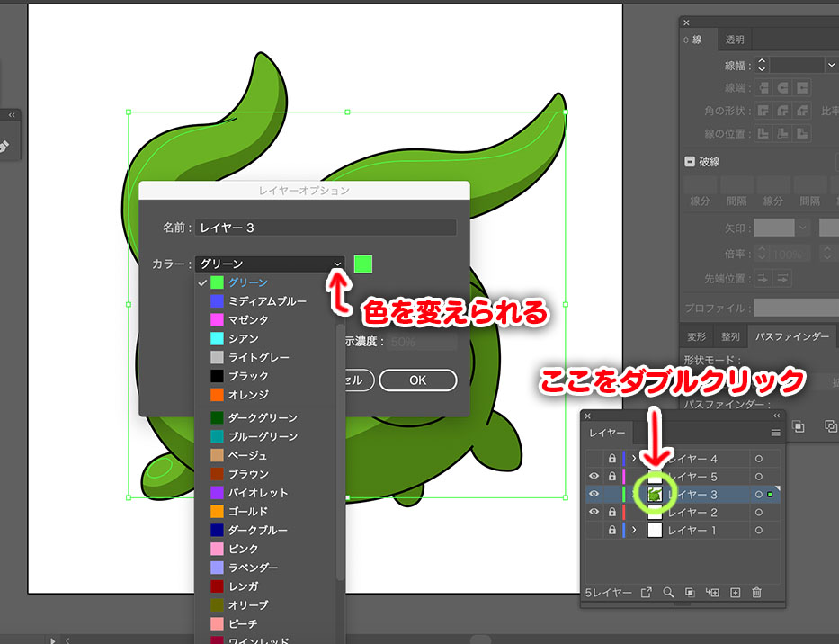The height and width of the screenshot is (644, 839).
Task: Select the bevel join icon in 角の形状
Action: (x=802, y=111)
